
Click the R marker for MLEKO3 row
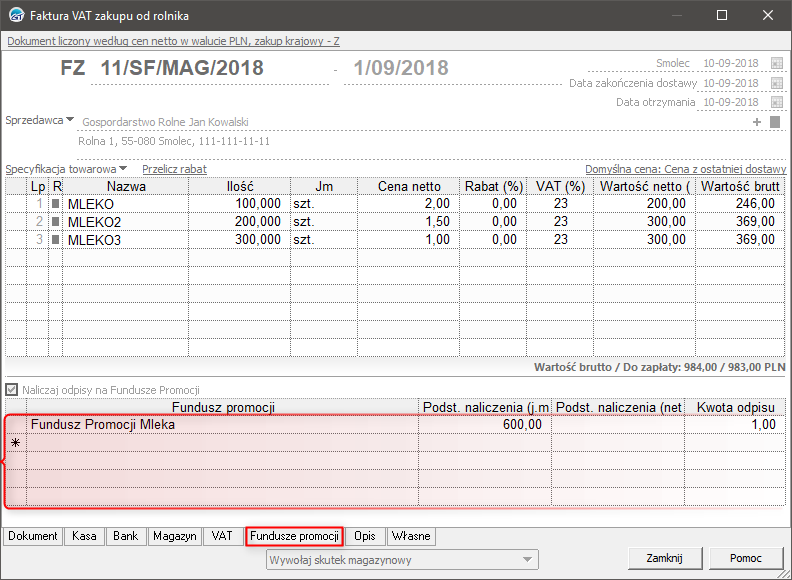pyautogui.click(x=57, y=240)
